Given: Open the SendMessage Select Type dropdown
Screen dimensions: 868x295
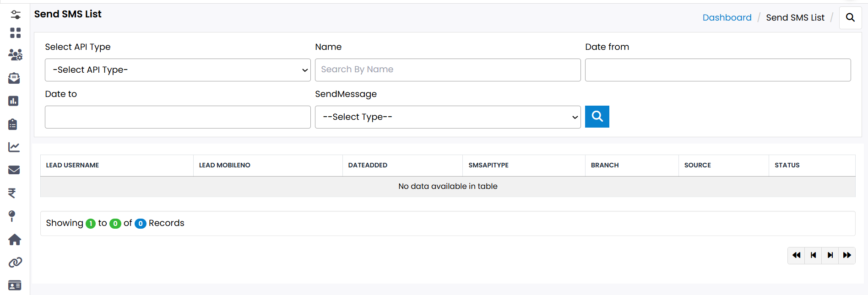Looking at the screenshot, I should [448, 117].
